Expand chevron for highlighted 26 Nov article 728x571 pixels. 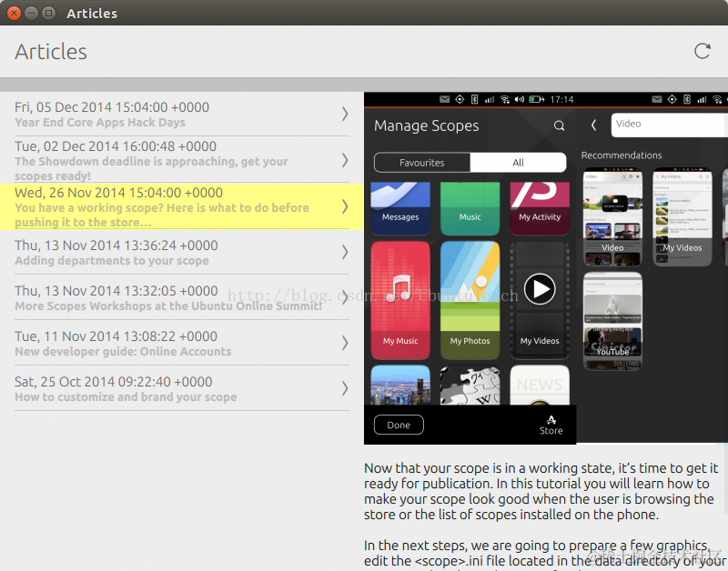345,206
